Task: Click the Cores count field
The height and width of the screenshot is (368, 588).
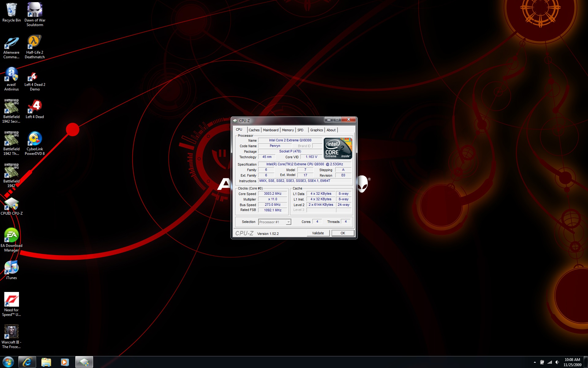Action: pyautogui.click(x=317, y=222)
